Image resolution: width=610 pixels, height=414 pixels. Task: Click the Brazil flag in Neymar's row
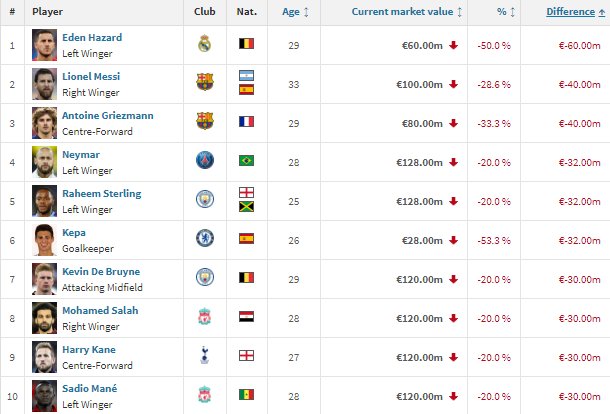pyautogui.click(x=247, y=160)
